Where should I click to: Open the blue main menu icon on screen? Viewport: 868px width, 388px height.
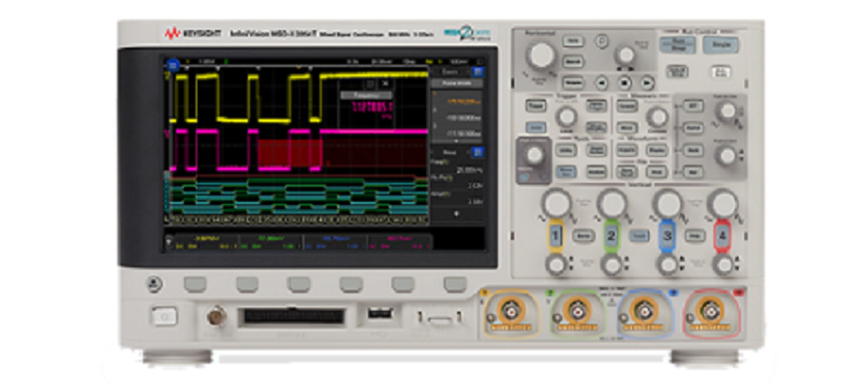point(173,65)
